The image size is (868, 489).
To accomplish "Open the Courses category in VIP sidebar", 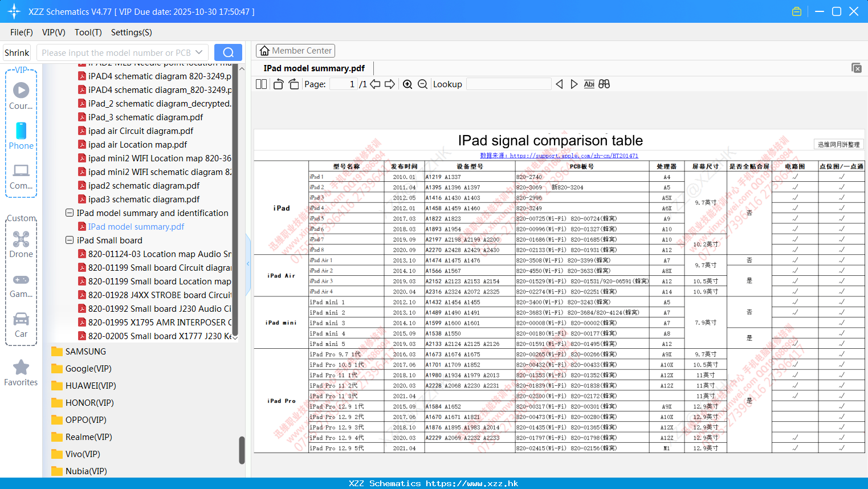I will pyautogui.click(x=21, y=96).
